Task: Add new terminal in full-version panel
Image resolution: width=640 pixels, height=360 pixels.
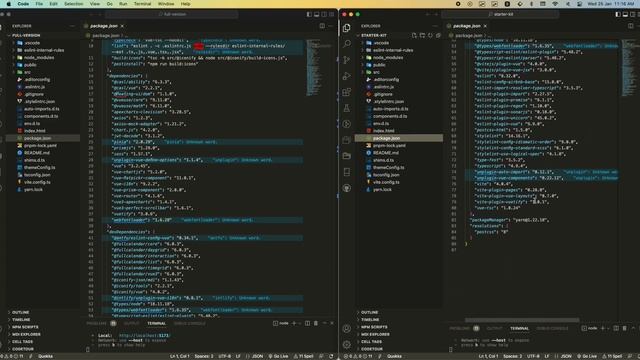Action: (x=294, y=323)
